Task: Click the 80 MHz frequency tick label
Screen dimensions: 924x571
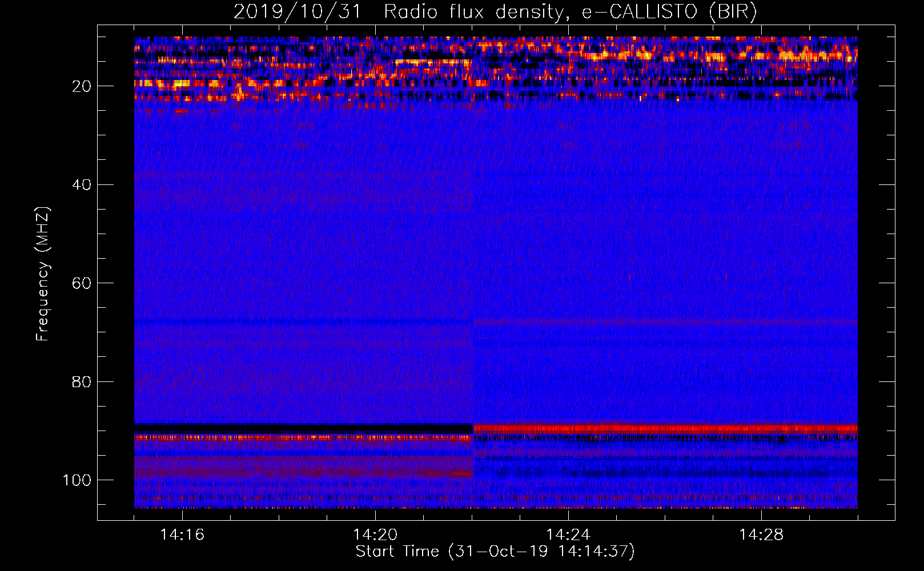Action: click(82, 382)
